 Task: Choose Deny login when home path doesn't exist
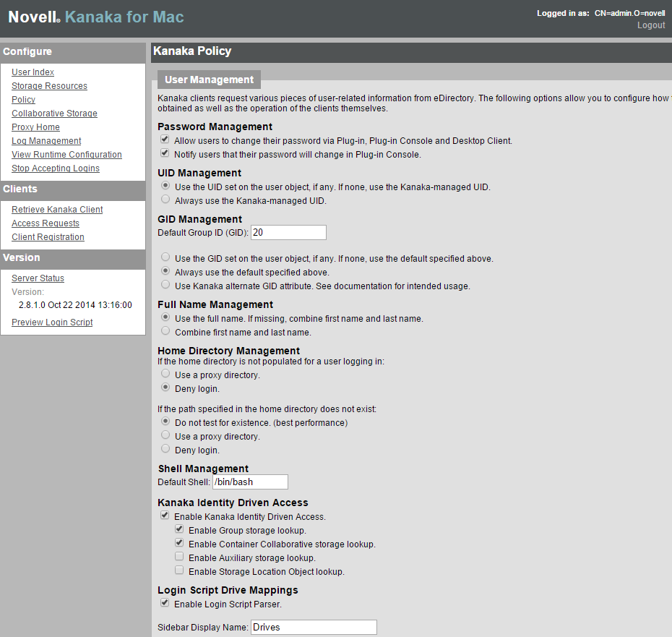[x=165, y=449]
